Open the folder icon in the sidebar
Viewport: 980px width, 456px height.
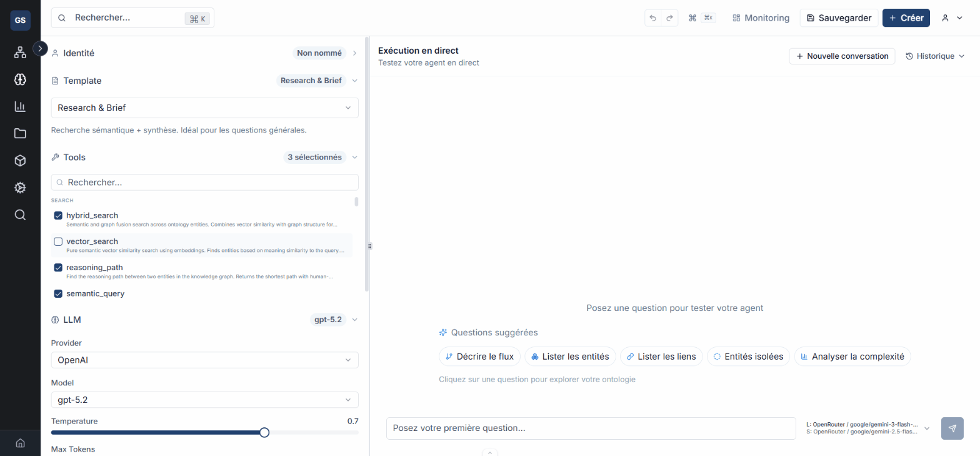pos(20,133)
